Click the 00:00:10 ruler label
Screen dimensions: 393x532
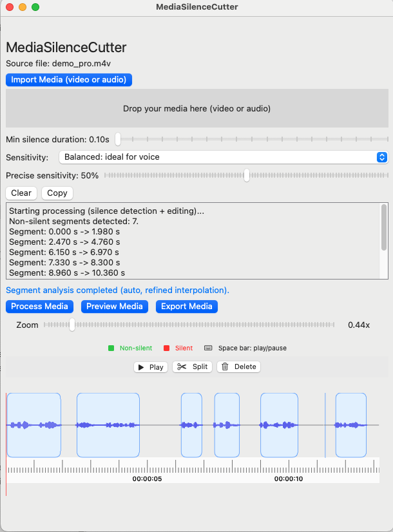tap(289, 479)
